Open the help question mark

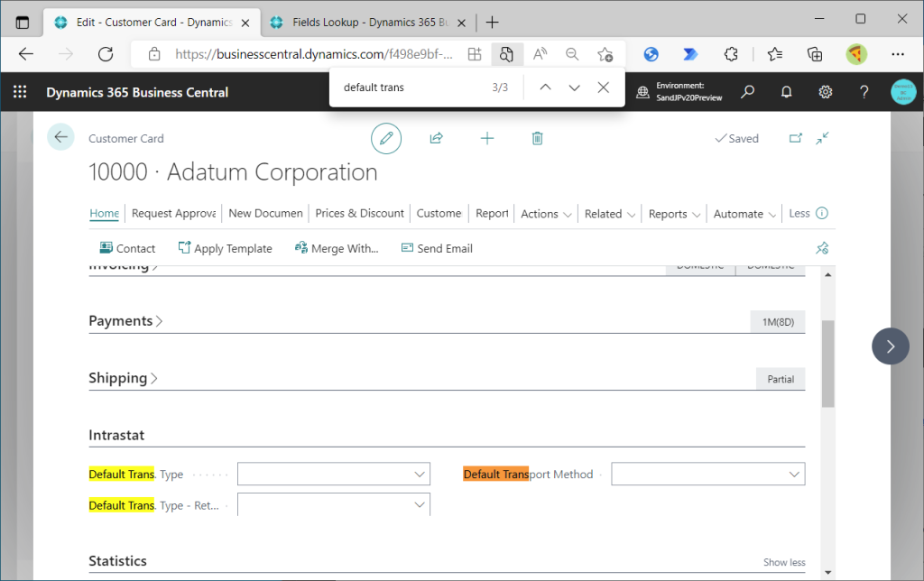click(864, 92)
